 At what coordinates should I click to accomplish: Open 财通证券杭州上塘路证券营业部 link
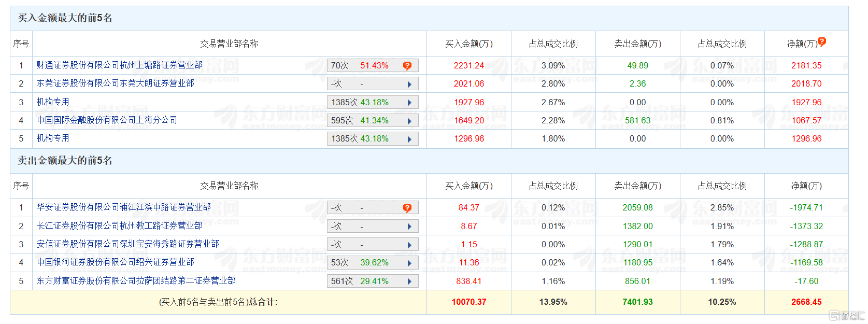coord(119,65)
